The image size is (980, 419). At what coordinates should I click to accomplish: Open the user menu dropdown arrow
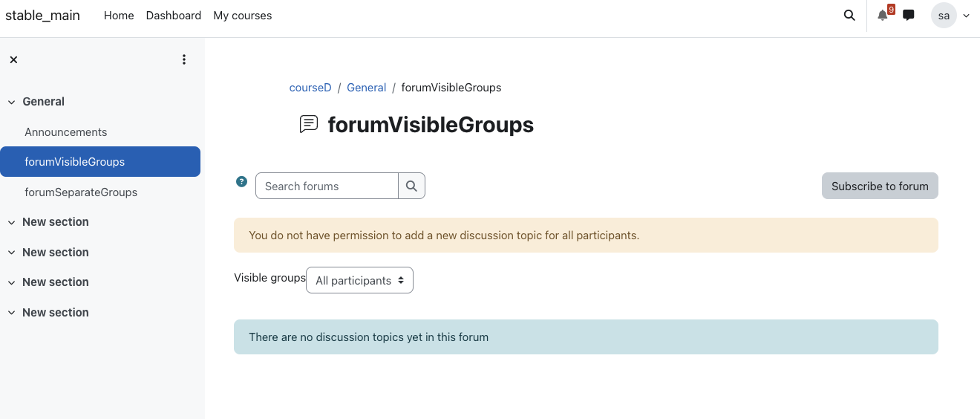pyautogui.click(x=966, y=16)
